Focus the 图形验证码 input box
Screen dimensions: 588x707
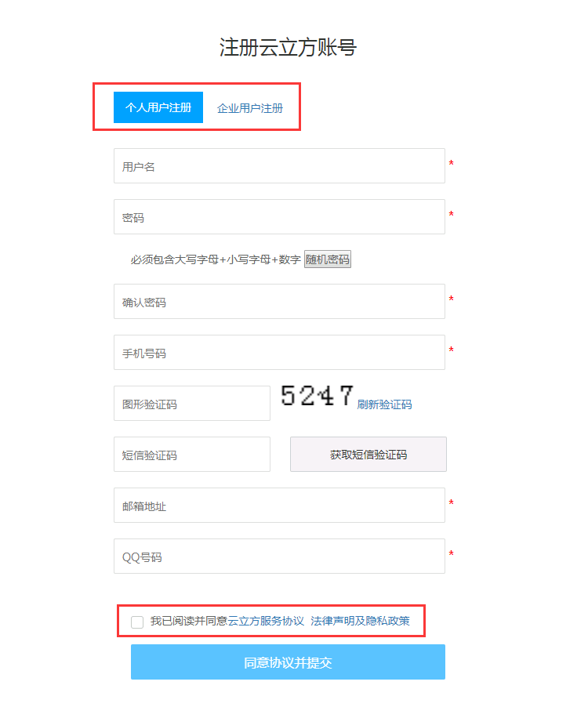[192, 404]
